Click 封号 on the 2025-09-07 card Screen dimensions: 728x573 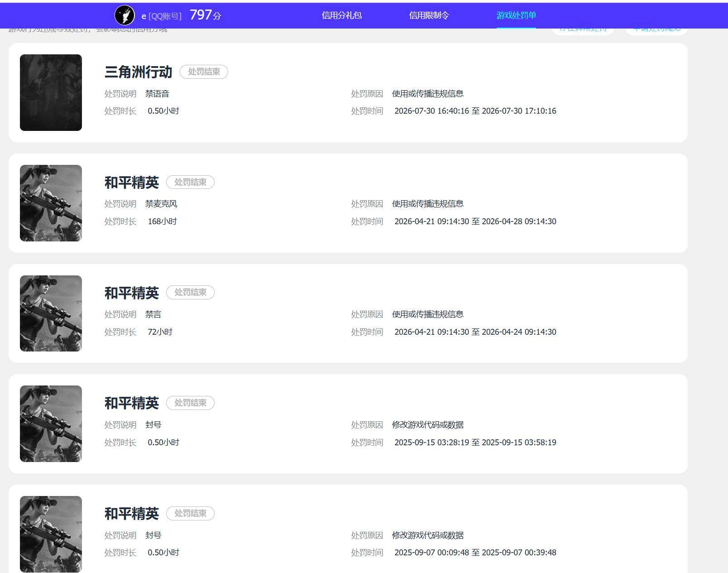click(x=153, y=535)
